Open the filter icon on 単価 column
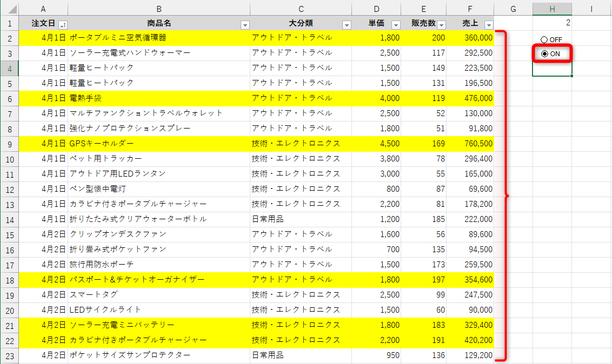 coord(396,24)
